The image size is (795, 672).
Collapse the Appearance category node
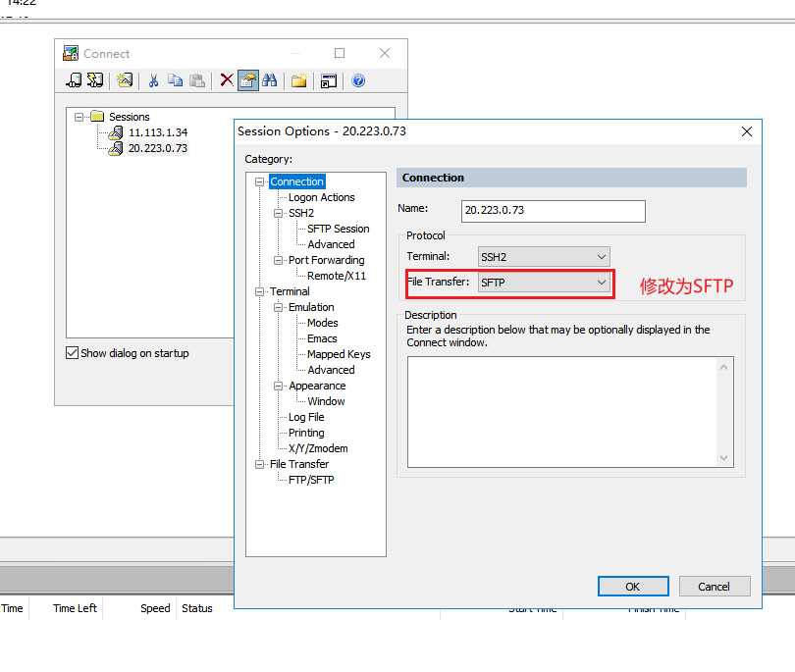click(x=278, y=387)
